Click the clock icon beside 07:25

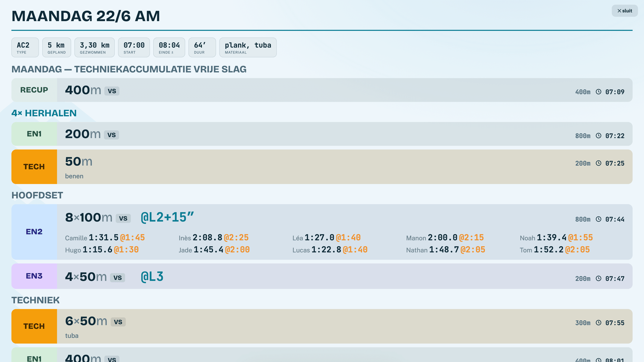599,163
